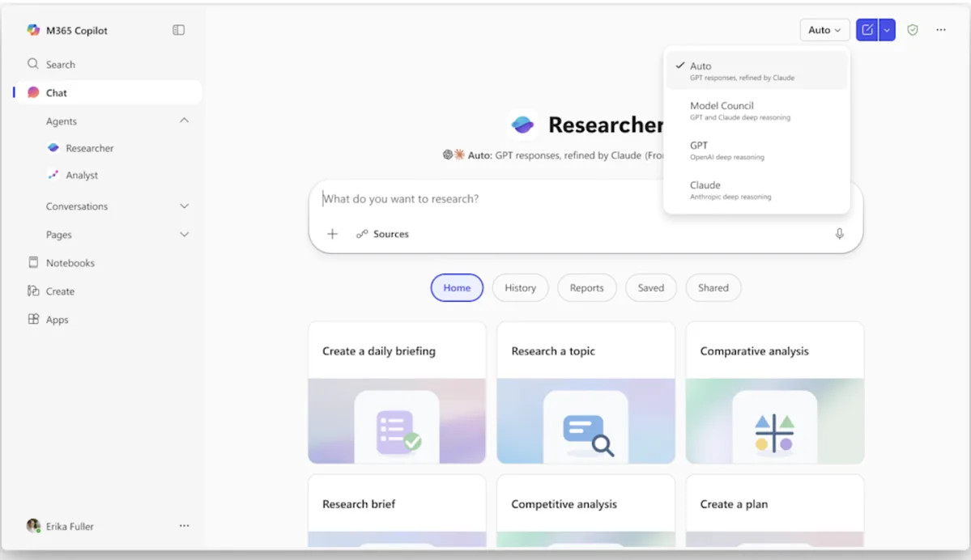Viewport: 971px width, 560px height.
Task: Attach a file with the plus icon
Action: [x=332, y=233]
